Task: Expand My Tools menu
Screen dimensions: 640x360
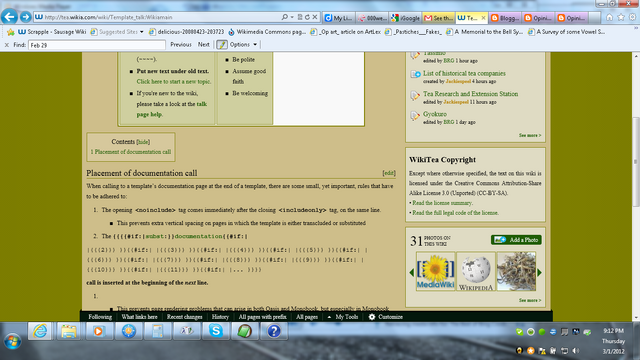Action: 343,317
